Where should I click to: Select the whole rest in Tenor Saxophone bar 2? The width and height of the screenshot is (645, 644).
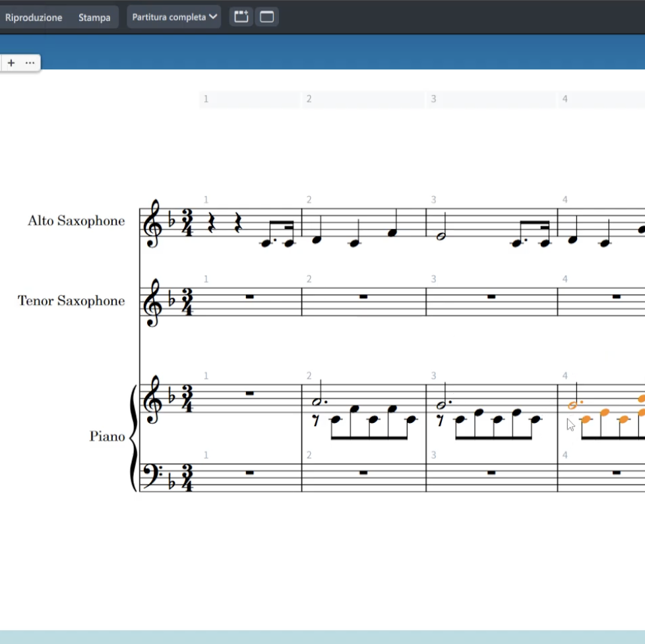click(x=363, y=297)
